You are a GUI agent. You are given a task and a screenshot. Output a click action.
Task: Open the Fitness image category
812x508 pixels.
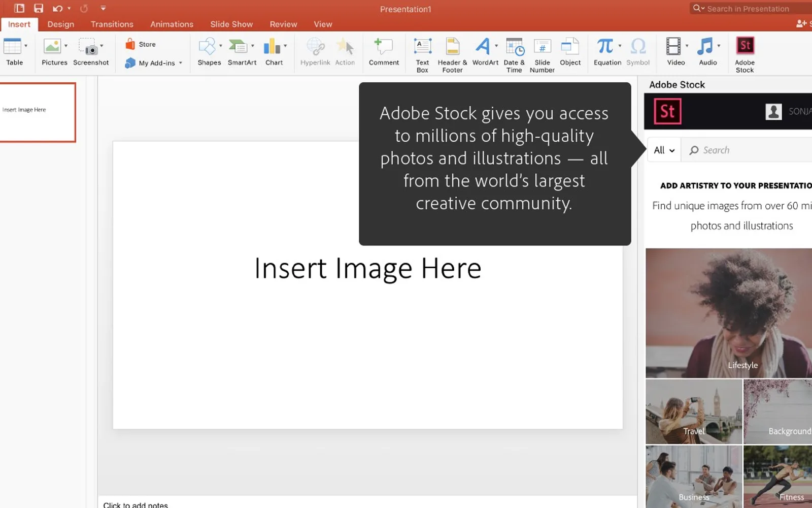777,477
